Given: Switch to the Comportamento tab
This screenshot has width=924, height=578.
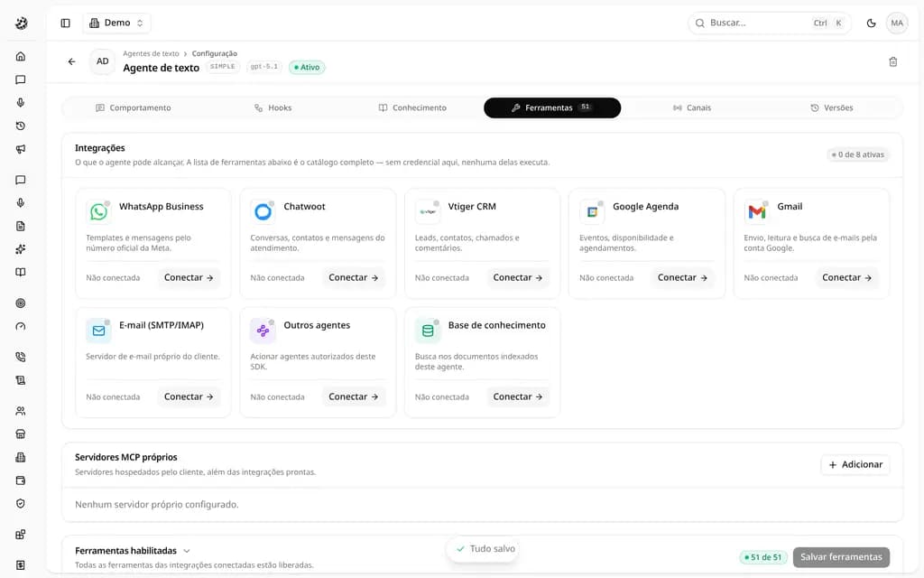Looking at the screenshot, I should pyautogui.click(x=134, y=108).
